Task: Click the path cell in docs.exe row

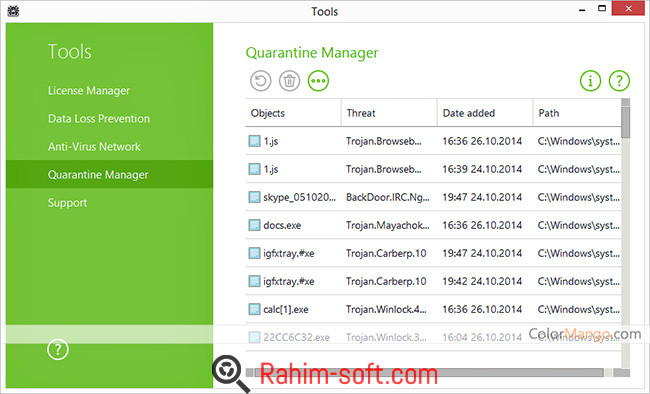Action: (x=579, y=225)
